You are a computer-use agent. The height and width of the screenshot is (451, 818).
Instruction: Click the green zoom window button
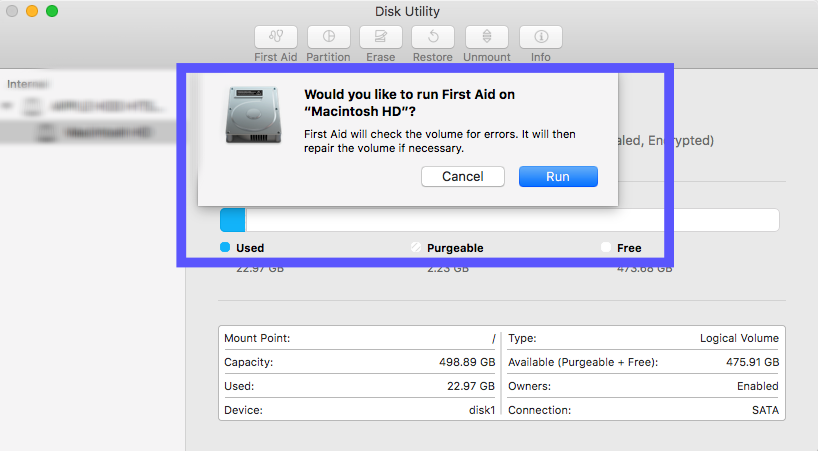point(52,11)
